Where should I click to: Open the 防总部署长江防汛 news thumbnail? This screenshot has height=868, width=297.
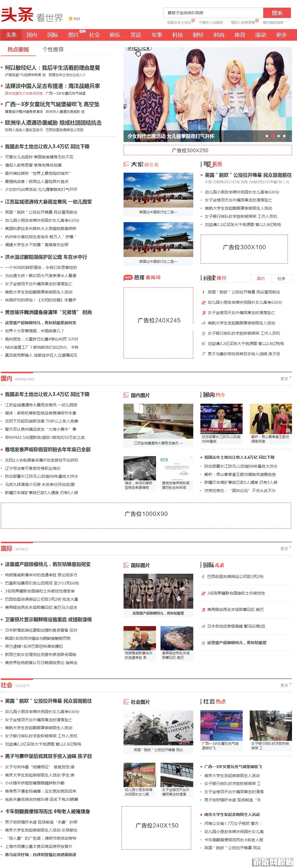click(x=221, y=419)
